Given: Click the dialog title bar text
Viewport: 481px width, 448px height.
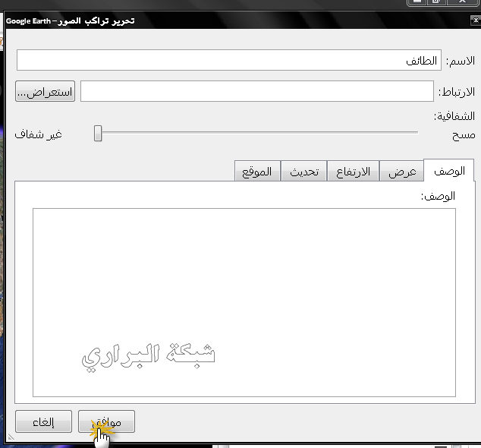Looking at the screenshot, I should coord(71,21).
